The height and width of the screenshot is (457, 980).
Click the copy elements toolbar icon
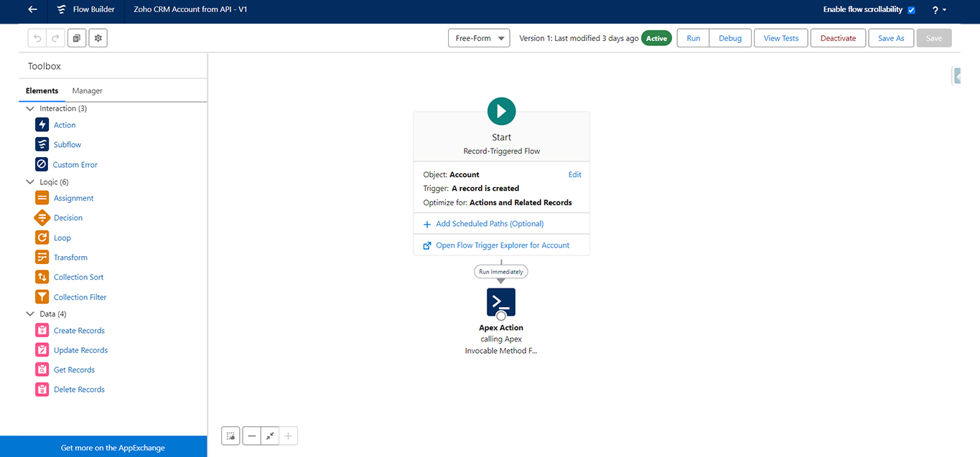[77, 38]
